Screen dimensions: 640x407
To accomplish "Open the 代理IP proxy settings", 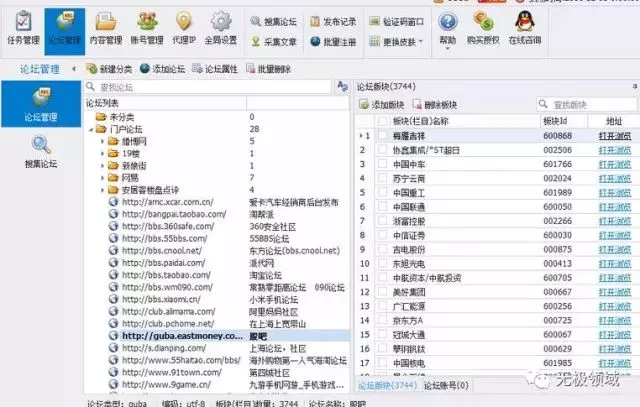I will [184, 29].
